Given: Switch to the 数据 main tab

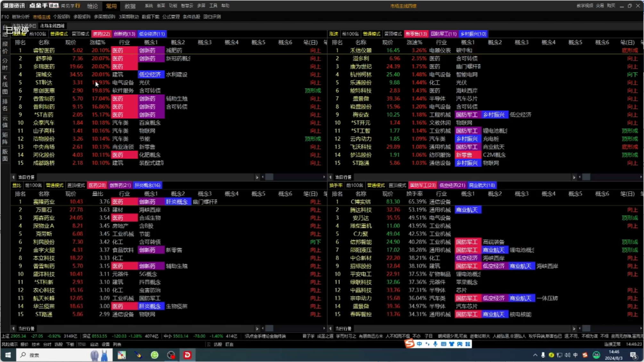Looking at the screenshot, I should click(x=130, y=6).
